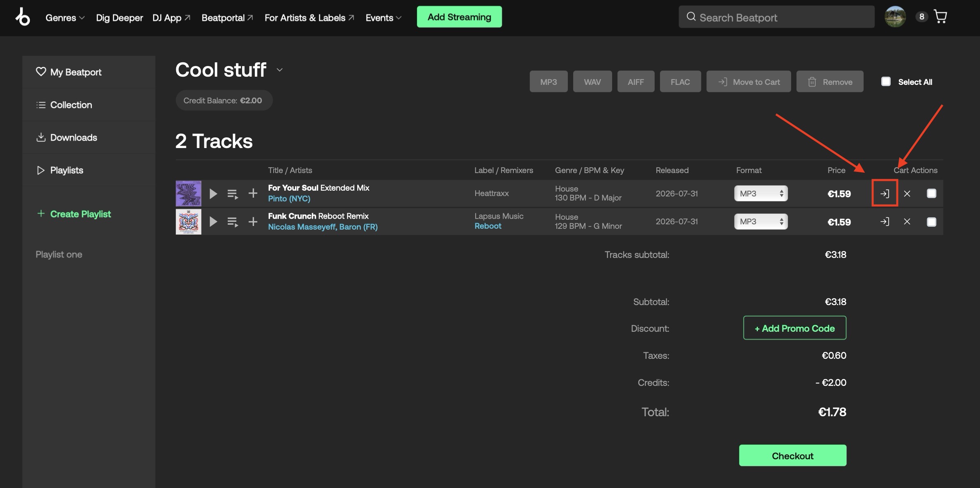Open format dropdown for Funk Crunch

tap(761, 222)
